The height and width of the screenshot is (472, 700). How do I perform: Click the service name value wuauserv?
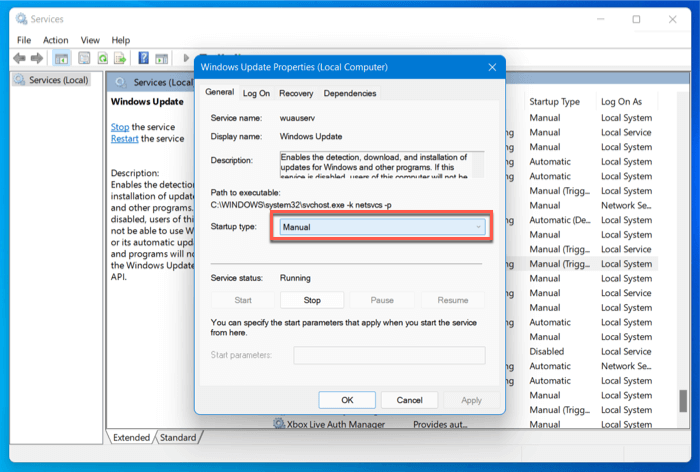[297, 118]
